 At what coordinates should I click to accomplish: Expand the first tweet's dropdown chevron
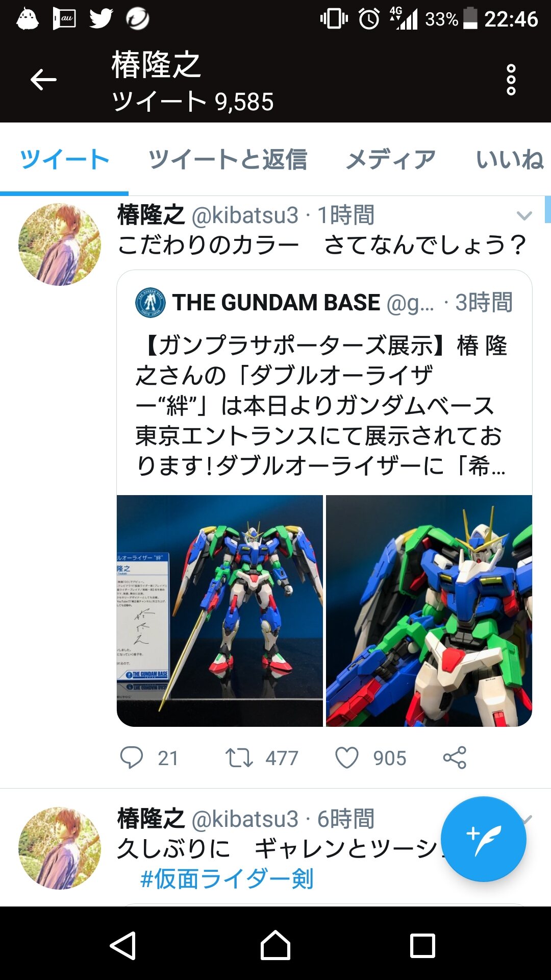[524, 215]
